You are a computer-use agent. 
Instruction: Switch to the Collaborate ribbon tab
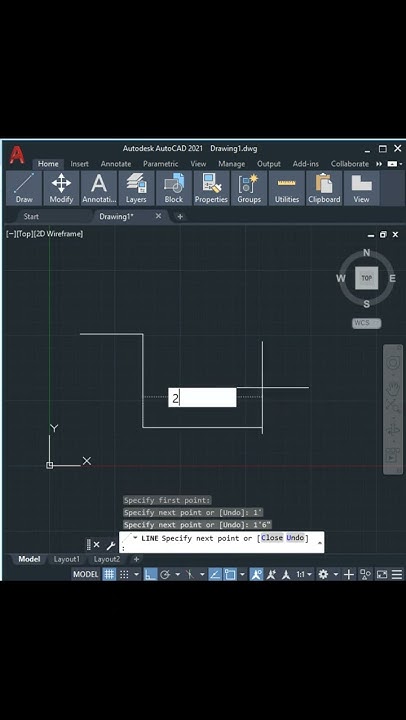tap(350, 164)
